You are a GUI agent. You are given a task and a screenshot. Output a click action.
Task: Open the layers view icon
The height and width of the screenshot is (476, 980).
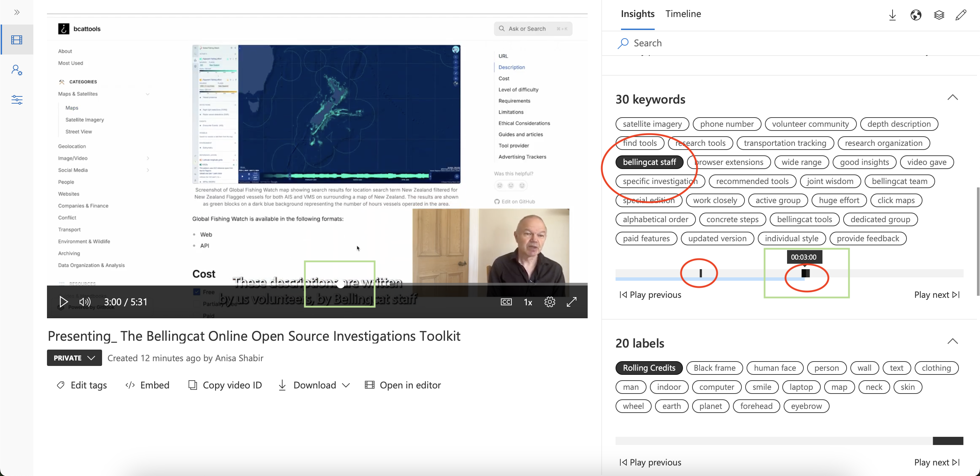pos(938,15)
